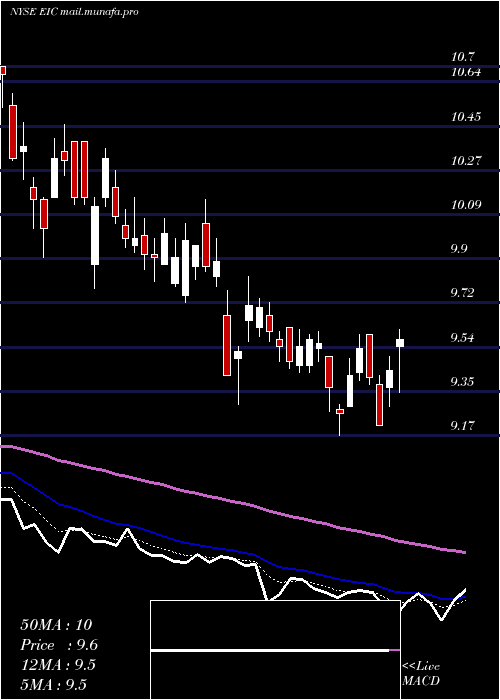The height and width of the screenshot is (700, 500).
Task: Click the 50MA : 10 readout
Action: [x=56, y=625]
